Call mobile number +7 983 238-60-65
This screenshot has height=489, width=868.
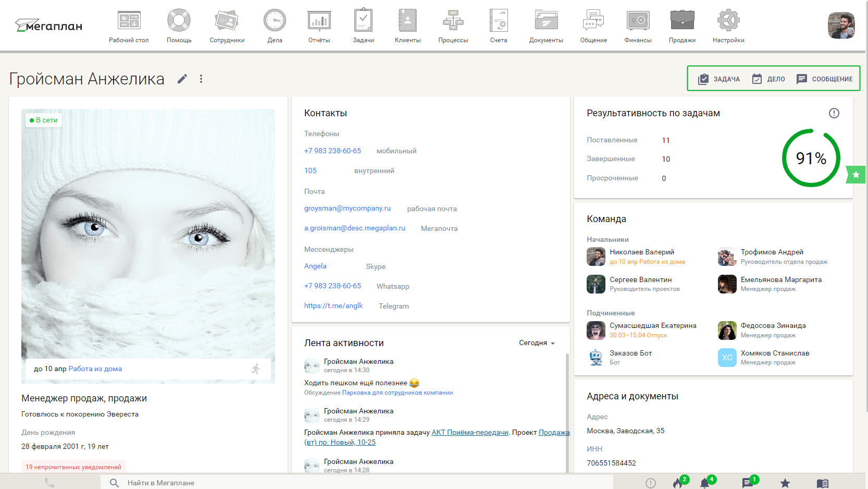click(x=332, y=151)
